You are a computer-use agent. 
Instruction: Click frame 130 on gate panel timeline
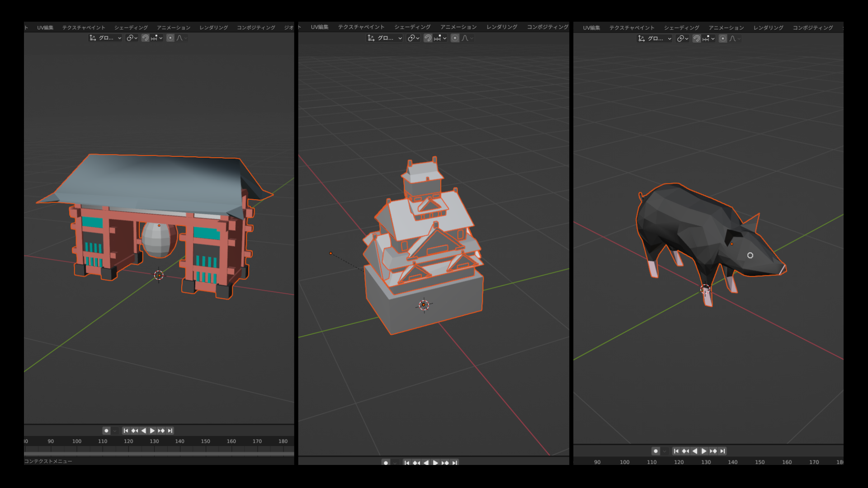(154, 441)
